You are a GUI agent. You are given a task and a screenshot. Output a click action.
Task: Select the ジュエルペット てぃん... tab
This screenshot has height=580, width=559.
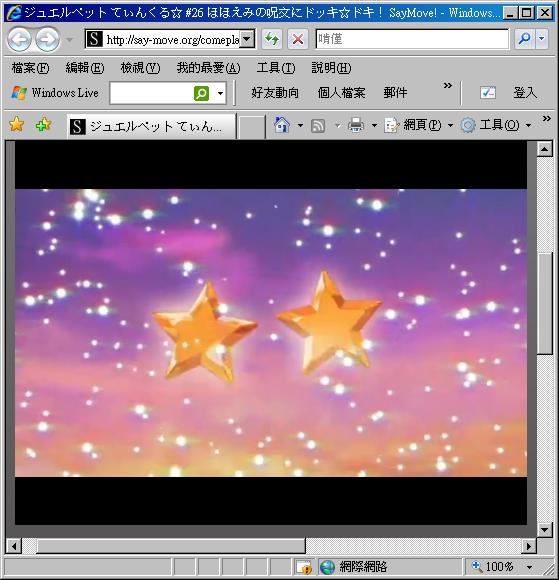(x=151, y=127)
